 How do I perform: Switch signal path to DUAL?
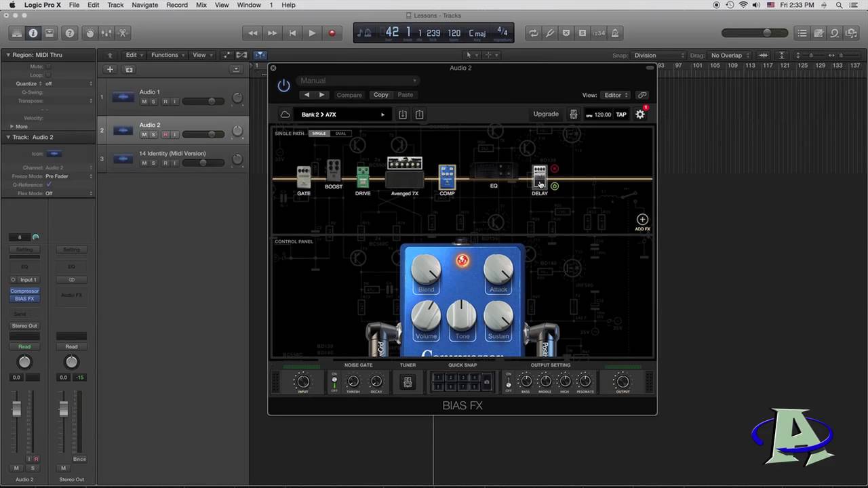coord(340,134)
